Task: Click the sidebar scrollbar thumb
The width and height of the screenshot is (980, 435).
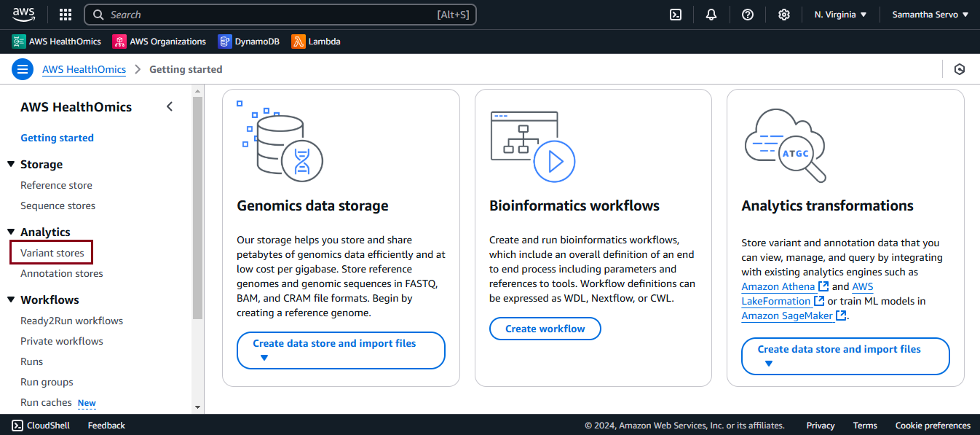Action: tap(197, 208)
